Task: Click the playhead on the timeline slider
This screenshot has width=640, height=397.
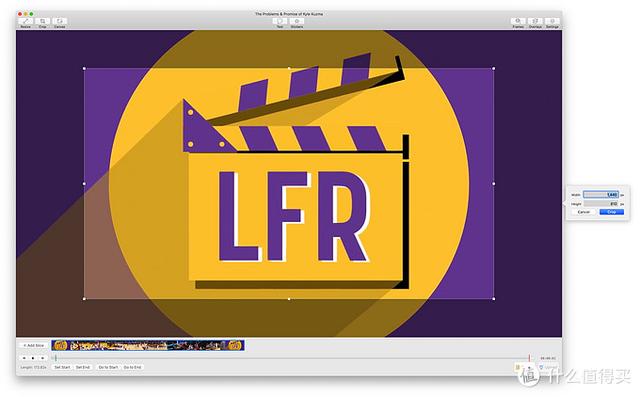Action: pos(56,358)
